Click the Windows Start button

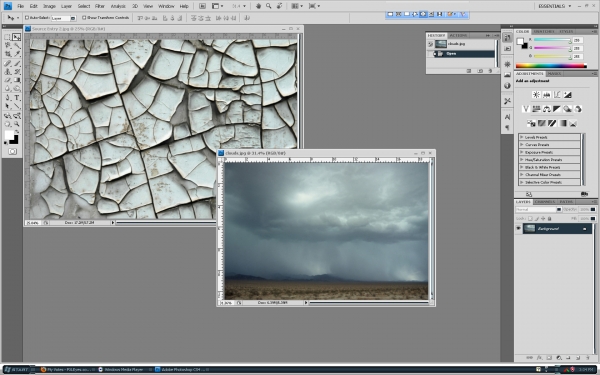(16, 370)
